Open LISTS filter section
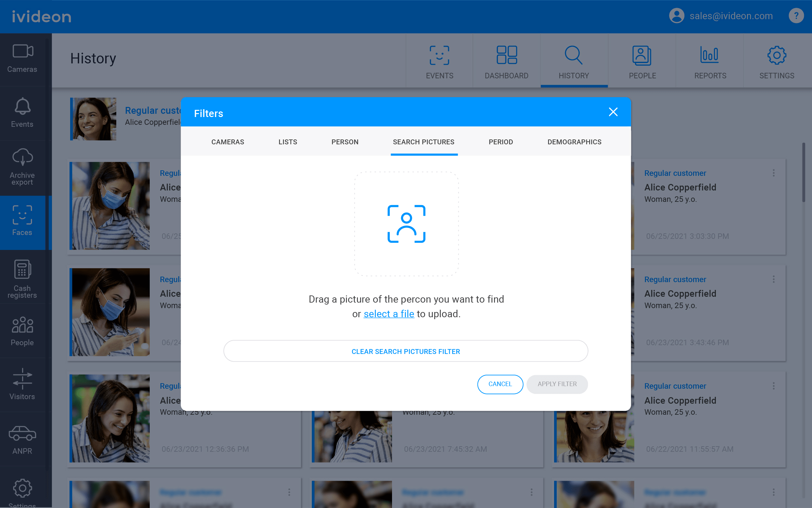The image size is (812, 508). coord(287,142)
